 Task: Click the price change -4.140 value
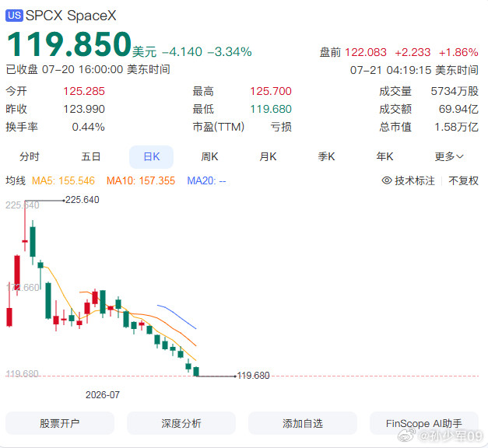(182, 52)
